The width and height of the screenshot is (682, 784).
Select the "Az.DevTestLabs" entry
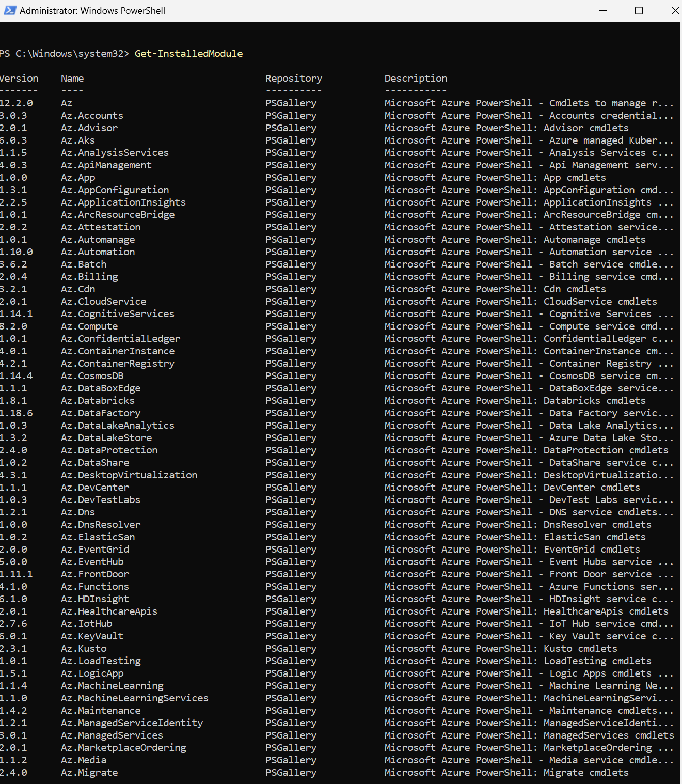click(101, 500)
